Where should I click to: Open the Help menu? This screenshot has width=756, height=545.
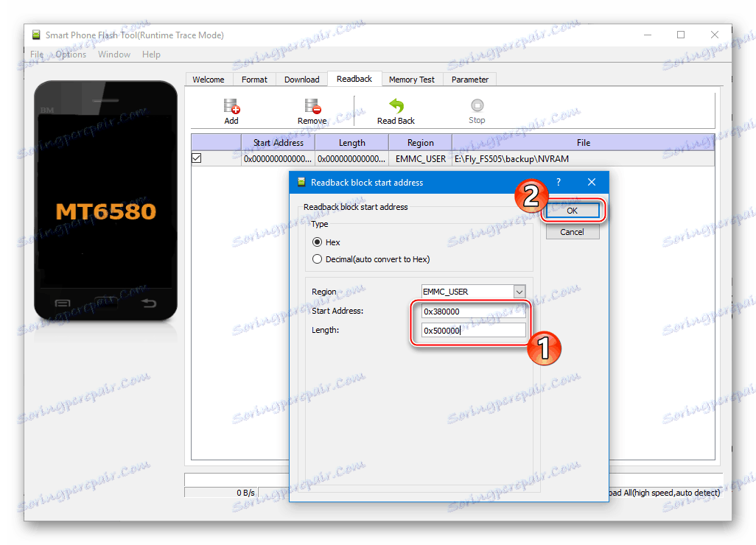(151, 54)
